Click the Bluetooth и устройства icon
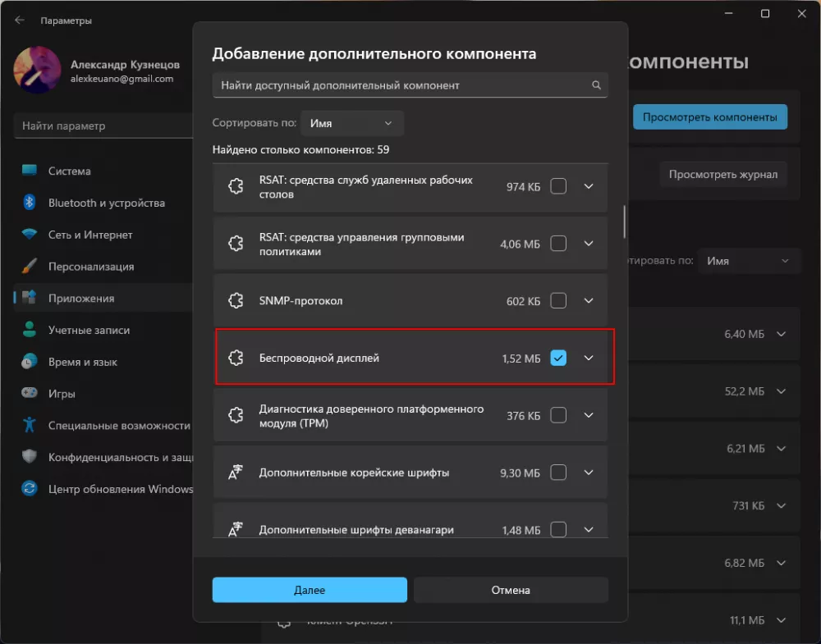The width and height of the screenshot is (821, 644). 30,203
